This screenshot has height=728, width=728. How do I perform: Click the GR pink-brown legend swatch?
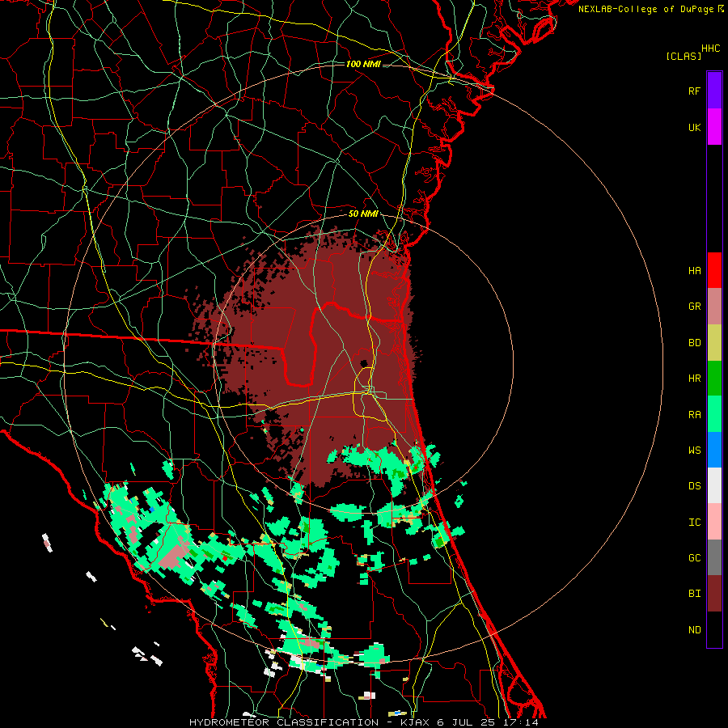pos(714,307)
